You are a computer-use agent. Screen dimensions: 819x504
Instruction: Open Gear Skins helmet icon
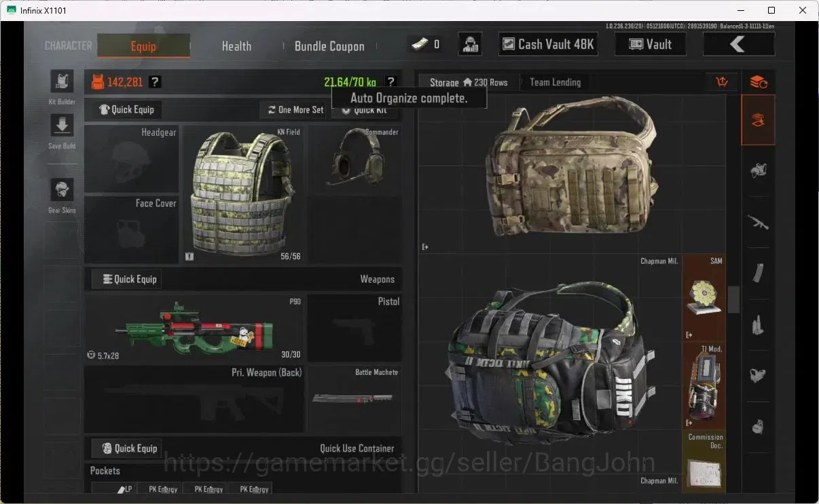[62, 190]
